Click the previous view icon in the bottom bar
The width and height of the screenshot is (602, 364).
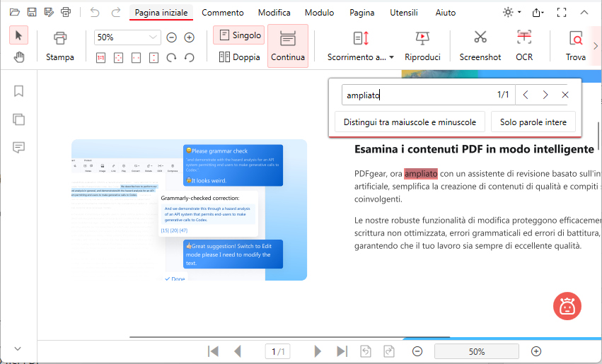(366, 351)
